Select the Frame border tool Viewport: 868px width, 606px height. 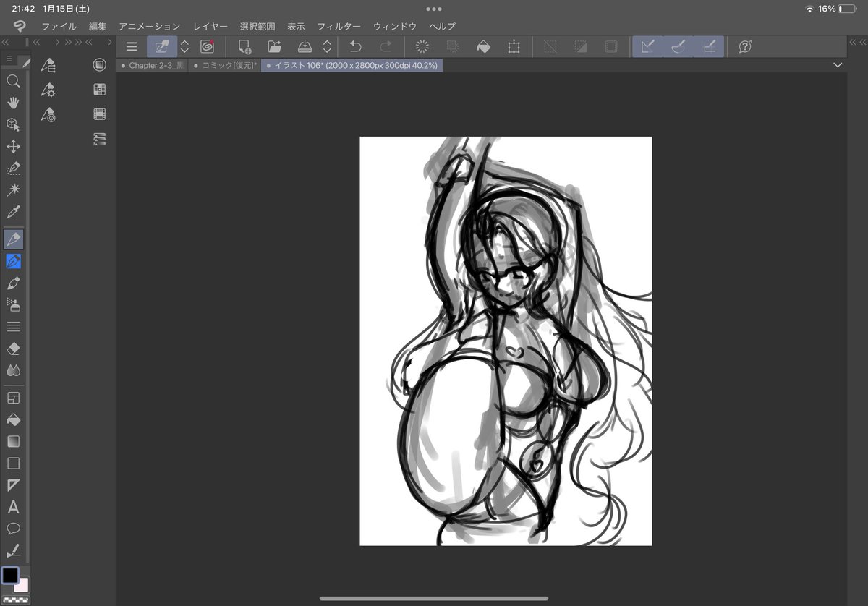tap(13, 398)
